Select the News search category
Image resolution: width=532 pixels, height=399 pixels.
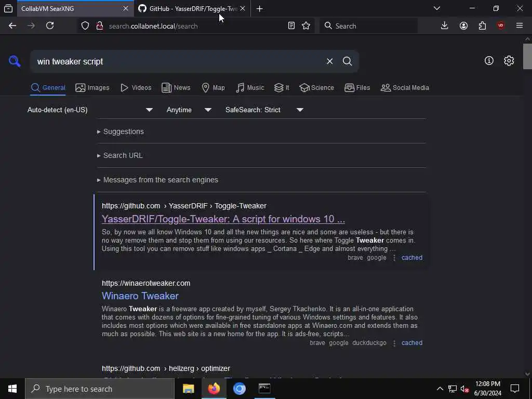[176, 87]
